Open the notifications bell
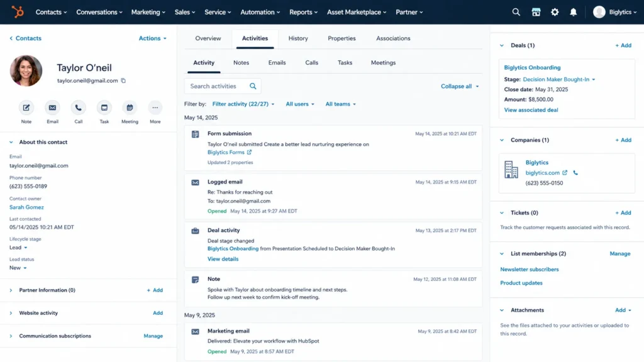 click(x=574, y=12)
